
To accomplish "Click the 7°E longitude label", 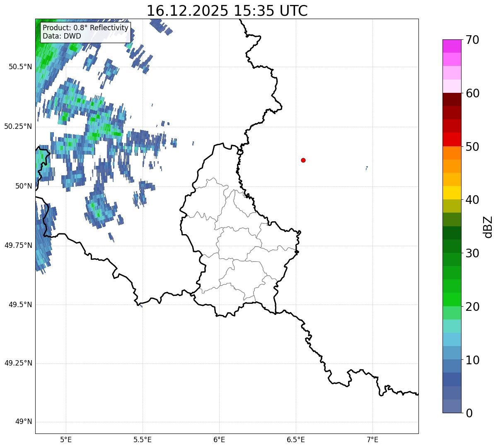I will (x=372, y=440).
